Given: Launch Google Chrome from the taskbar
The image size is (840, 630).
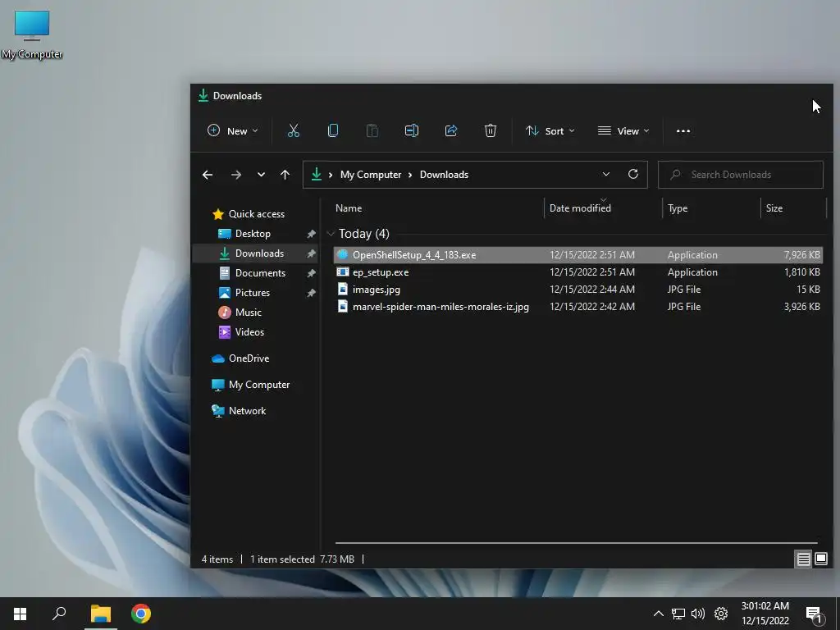Looking at the screenshot, I should [x=141, y=614].
